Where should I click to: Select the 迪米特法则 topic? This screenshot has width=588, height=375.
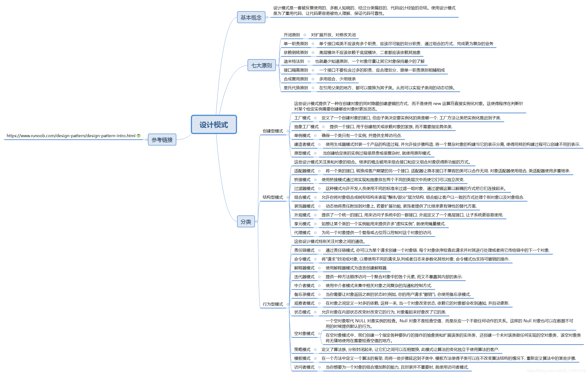click(x=294, y=61)
